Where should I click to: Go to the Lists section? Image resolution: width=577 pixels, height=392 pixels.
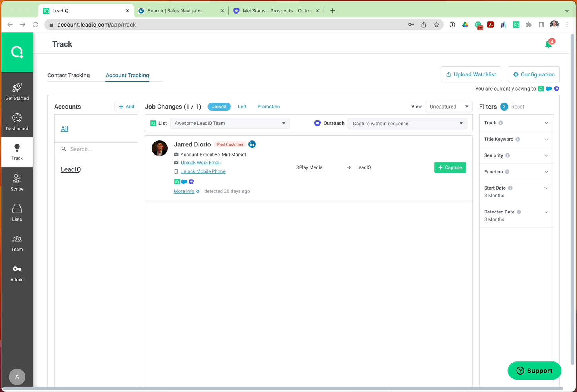click(x=17, y=213)
